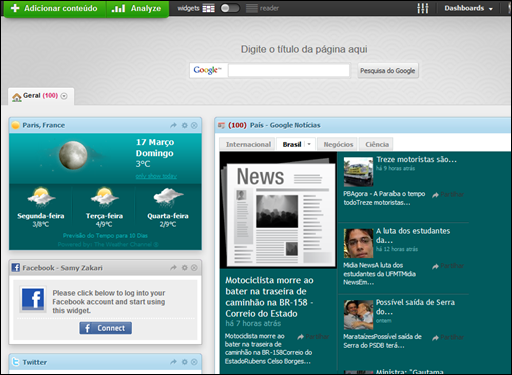The height and width of the screenshot is (375, 512).
Task: Close the Twitter widget
Action: (x=194, y=362)
